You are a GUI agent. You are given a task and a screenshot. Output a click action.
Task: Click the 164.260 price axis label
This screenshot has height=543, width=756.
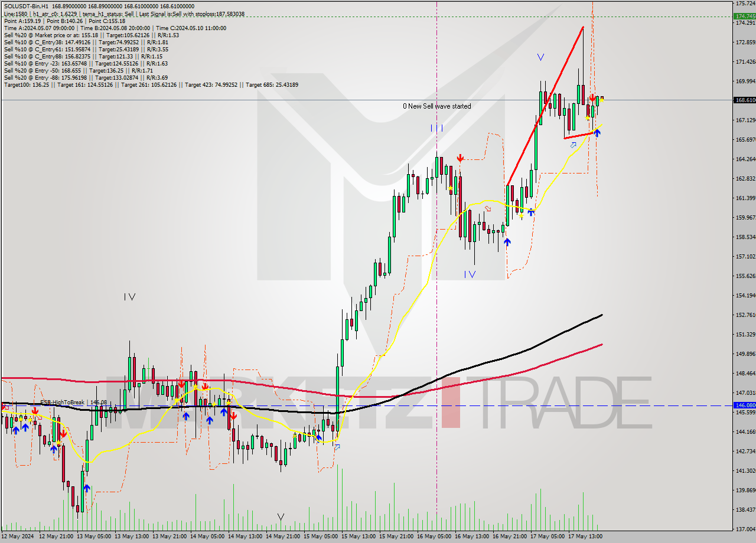[745, 159]
